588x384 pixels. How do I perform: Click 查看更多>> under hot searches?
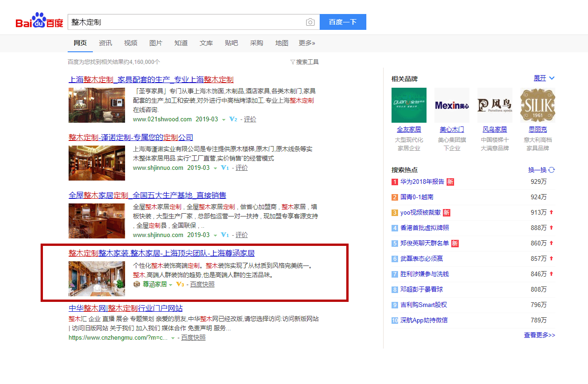click(539, 335)
